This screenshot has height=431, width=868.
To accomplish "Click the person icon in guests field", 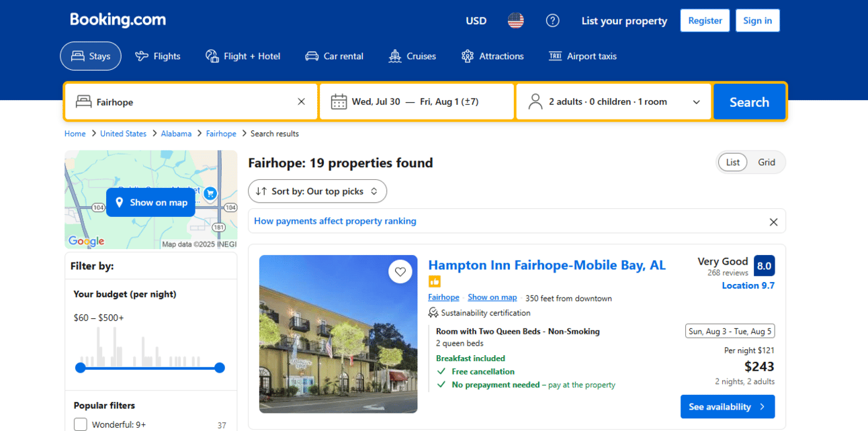I will (535, 102).
